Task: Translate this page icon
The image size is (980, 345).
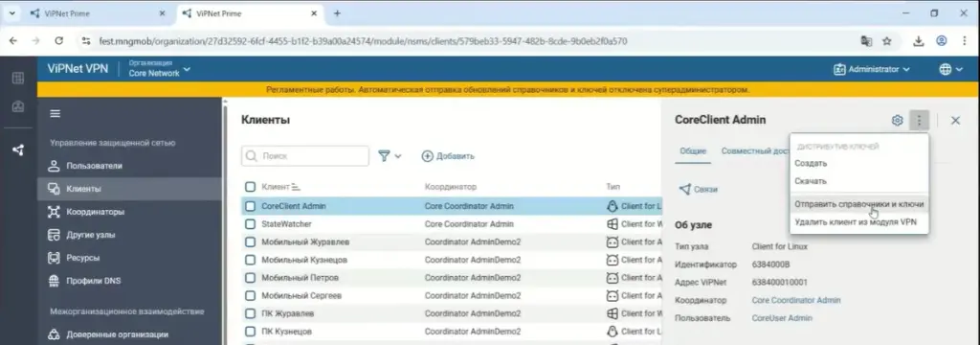Action: tap(866, 41)
